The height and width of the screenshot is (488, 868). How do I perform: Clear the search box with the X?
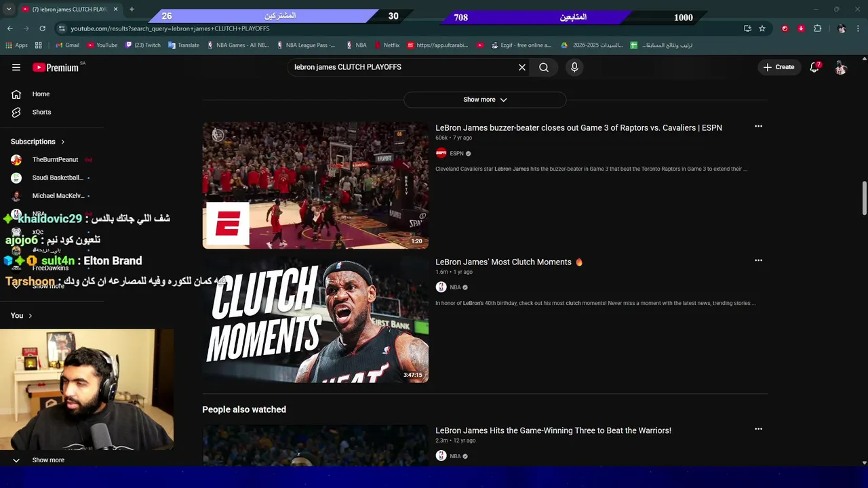point(522,67)
